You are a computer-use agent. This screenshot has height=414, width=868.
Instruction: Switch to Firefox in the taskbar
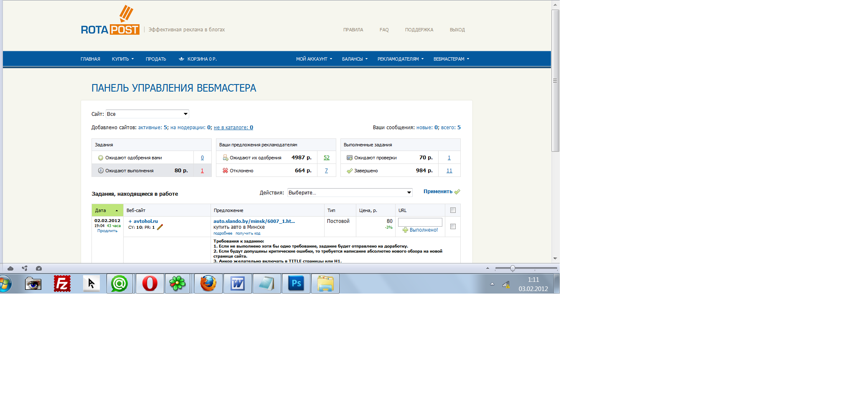[x=208, y=284]
